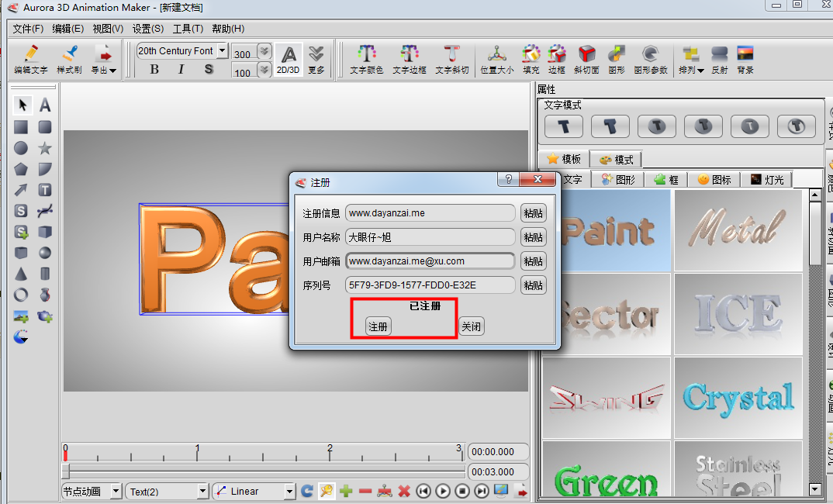The width and height of the screenshot is (833, 504).
Task: Toggle the 2D/3D mode button
Action: click(x=289, y=59)
